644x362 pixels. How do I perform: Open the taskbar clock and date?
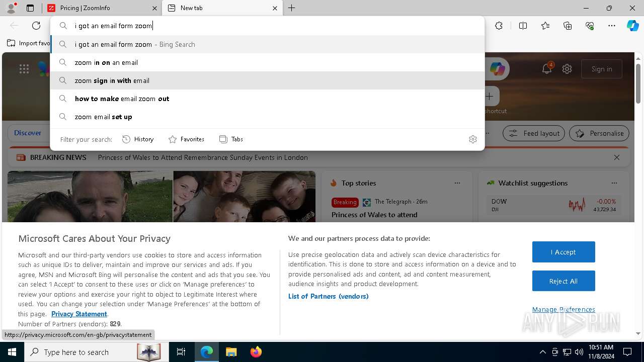tap(601, 352)
